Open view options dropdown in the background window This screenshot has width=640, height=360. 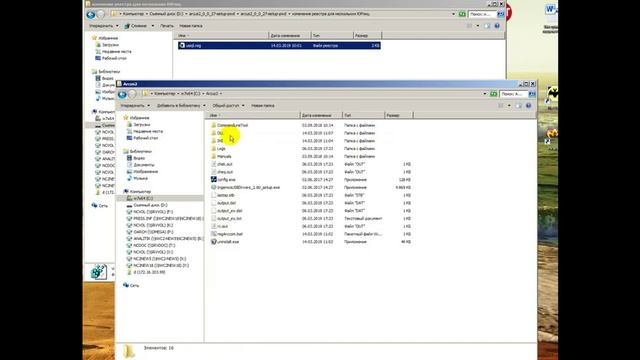click(x=478, y=26)
